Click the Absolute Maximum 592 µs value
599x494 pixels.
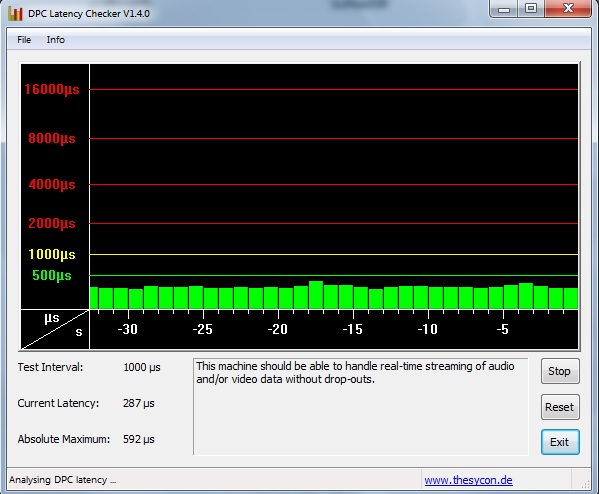139,439
